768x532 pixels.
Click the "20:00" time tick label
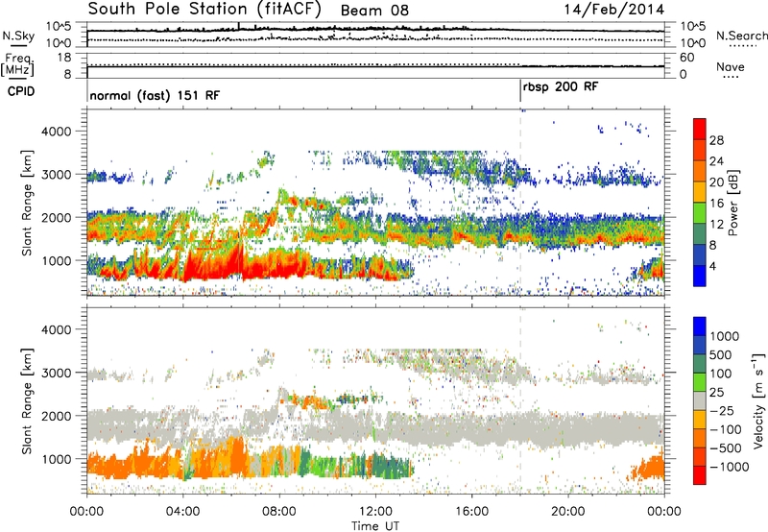point(567,512)
